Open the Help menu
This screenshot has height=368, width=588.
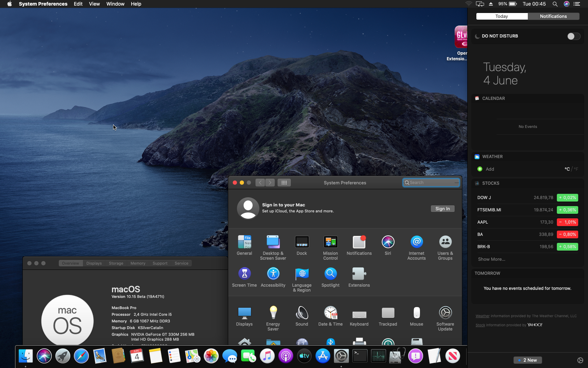(136, 4)
